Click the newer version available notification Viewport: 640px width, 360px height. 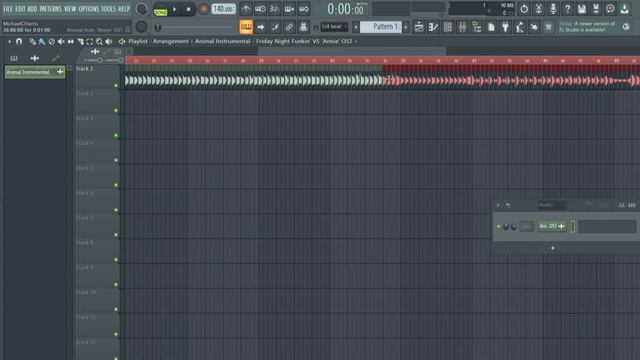pos(587,27)
